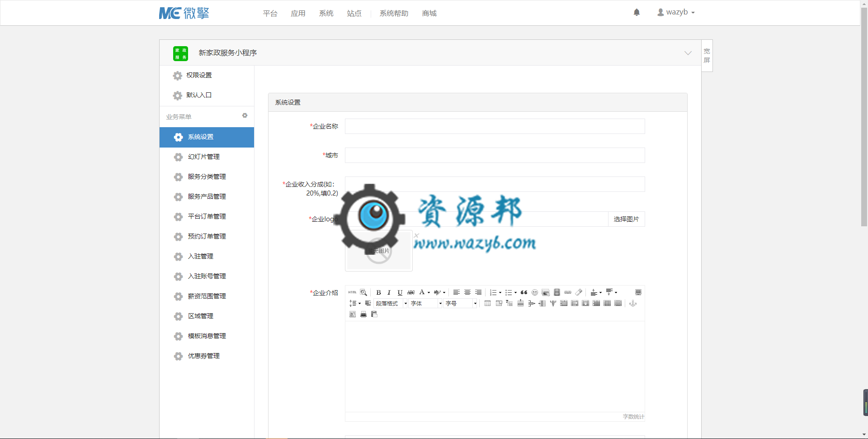Apply bold formatting in editor
This screenshot has height=439, width=868.
click(378, 292)
